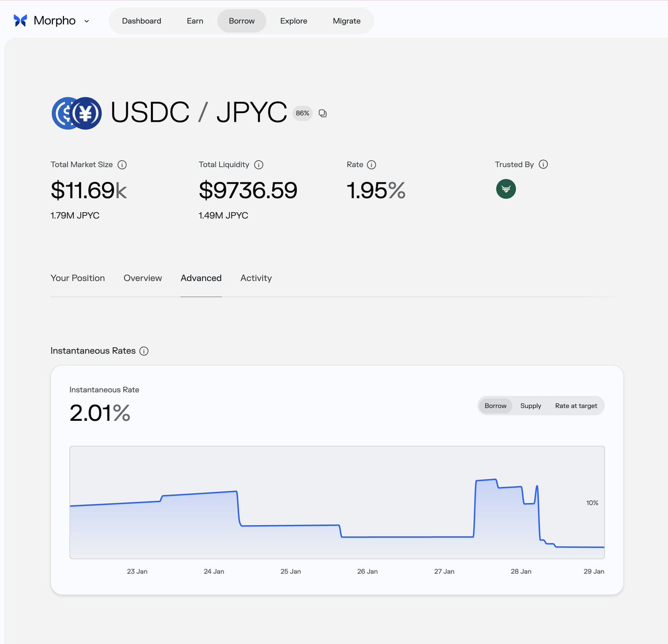The width and height of the screenshot is (668, 644).
Task: Go to the Earn tab
Action: coord(195,21)
